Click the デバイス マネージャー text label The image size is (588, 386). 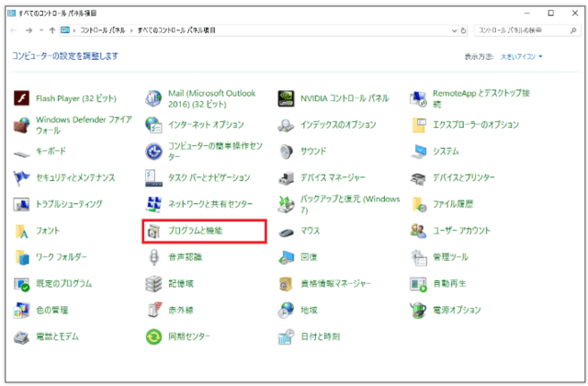[333, 177]
